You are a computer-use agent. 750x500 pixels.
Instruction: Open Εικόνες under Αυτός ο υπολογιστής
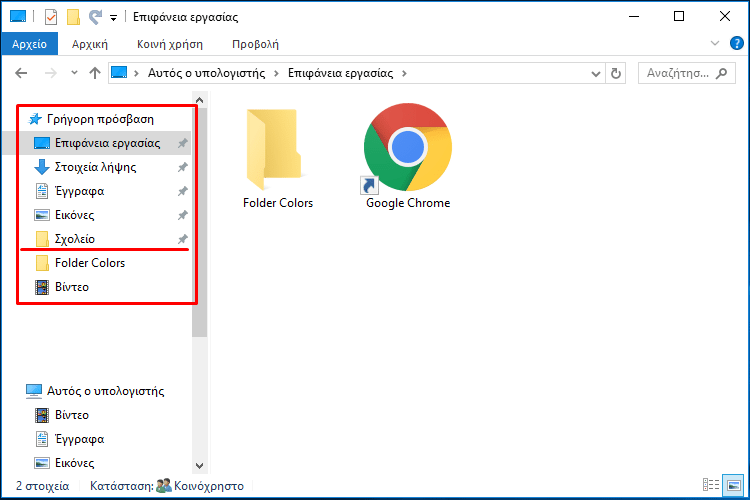pos(75,463)
